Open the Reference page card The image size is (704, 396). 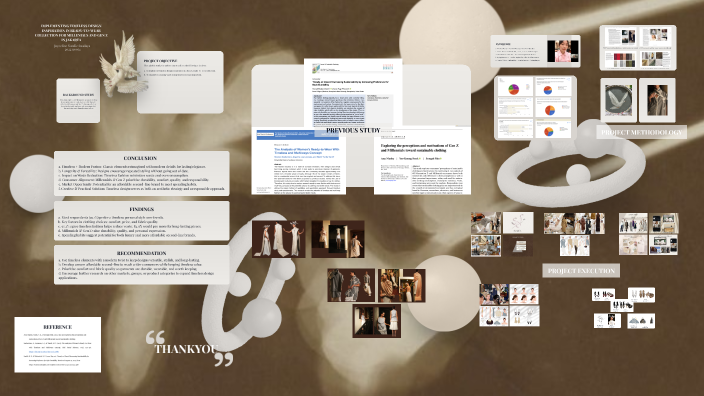click(x=57, y=344)
